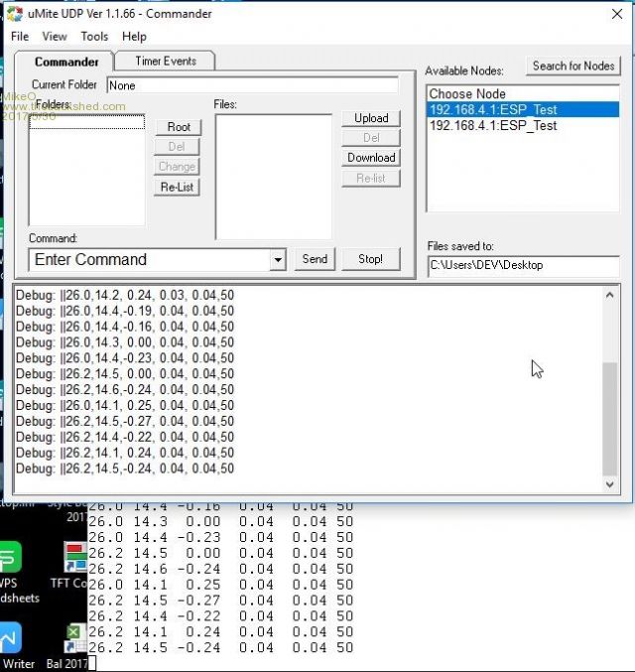Expand the Enter Command dropdown arrow
The width and height of the screenshot is (635, 672).
tap(278, 260)
